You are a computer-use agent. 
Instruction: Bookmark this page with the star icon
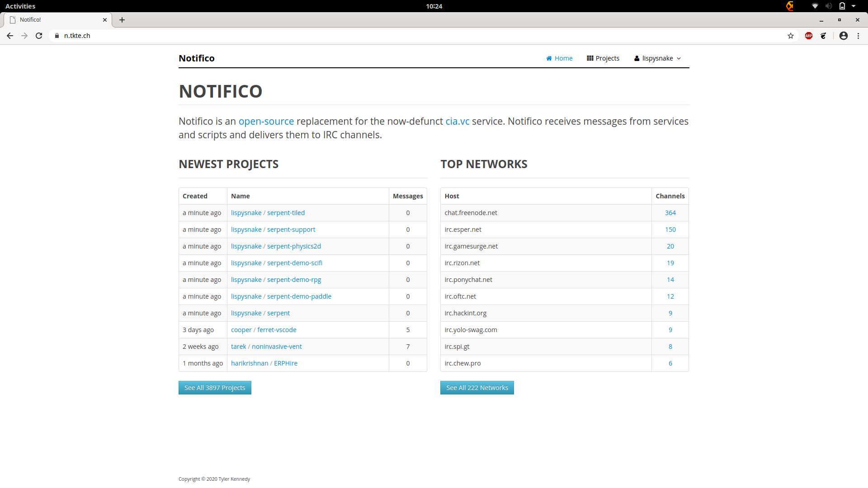tap(791, 36)
